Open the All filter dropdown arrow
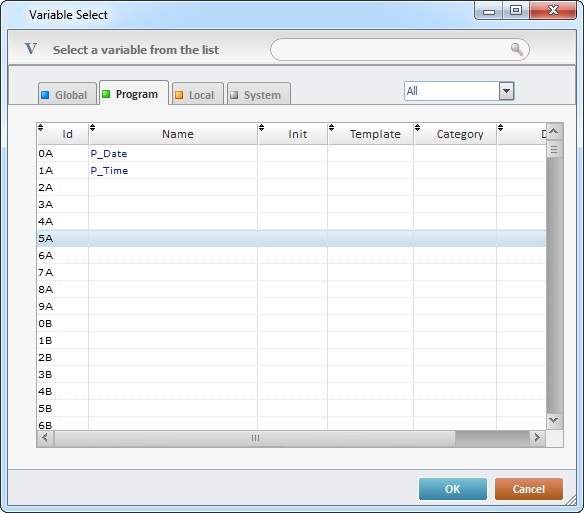 pos(507,91)
